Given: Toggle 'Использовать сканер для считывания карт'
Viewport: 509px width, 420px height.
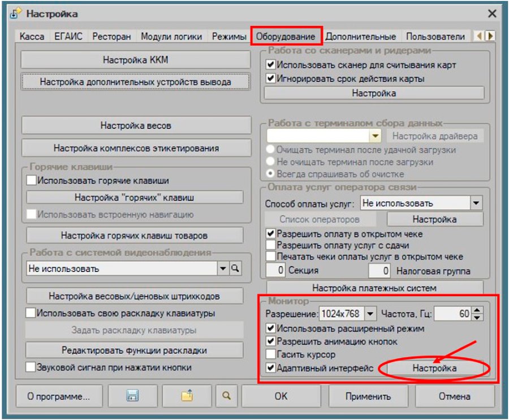Looking at the screenshot, I should (271, 64).
